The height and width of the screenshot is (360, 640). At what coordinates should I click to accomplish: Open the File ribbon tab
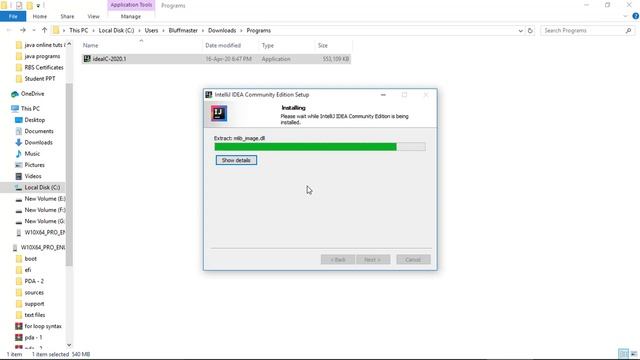pyautogui.click(x=13, y=16)
